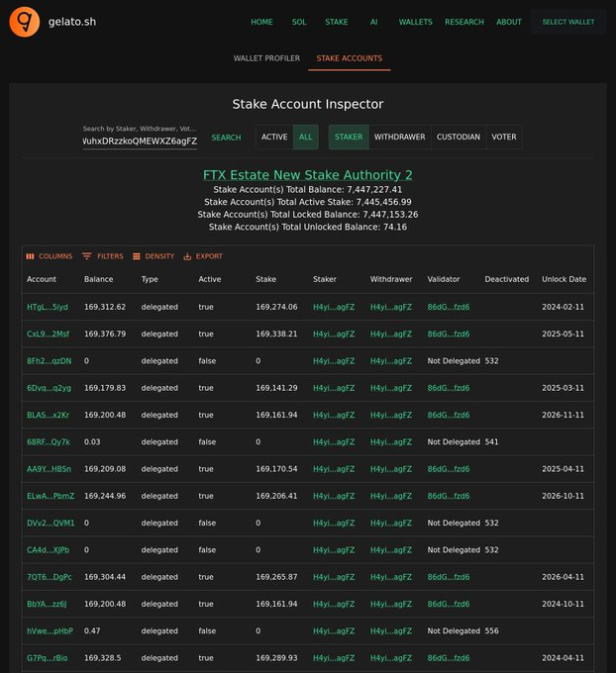Sort by the Validator column header
This screenshot has width=616, height=673.
(x=444, y=279)
